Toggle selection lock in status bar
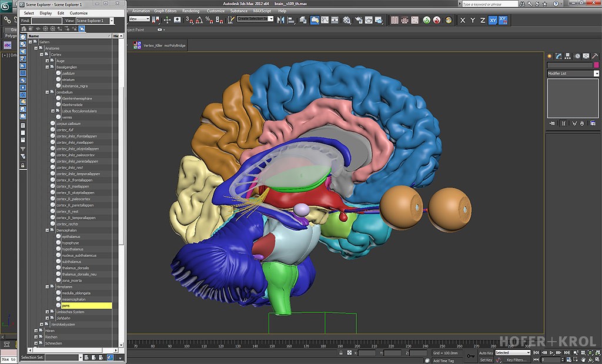The width and height of the screenshot is (602, 364). tap(341, 352)
